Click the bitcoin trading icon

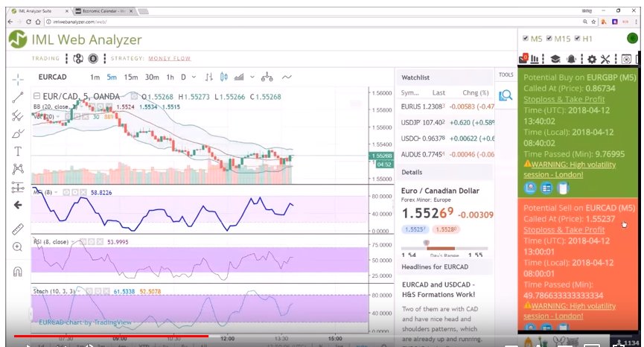(x=93, y=59)
